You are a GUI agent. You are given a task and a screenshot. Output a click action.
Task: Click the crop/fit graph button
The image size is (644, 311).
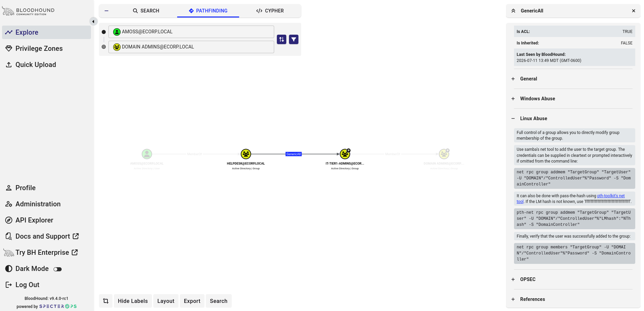coord(106,301)
